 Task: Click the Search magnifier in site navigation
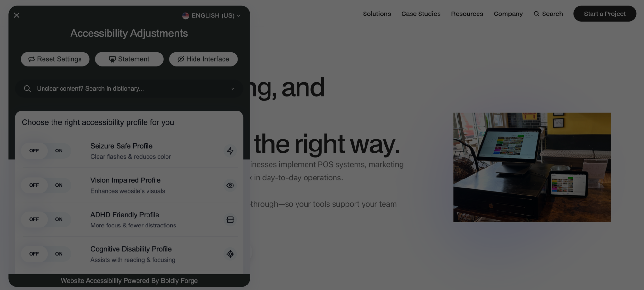pos(536,14)
